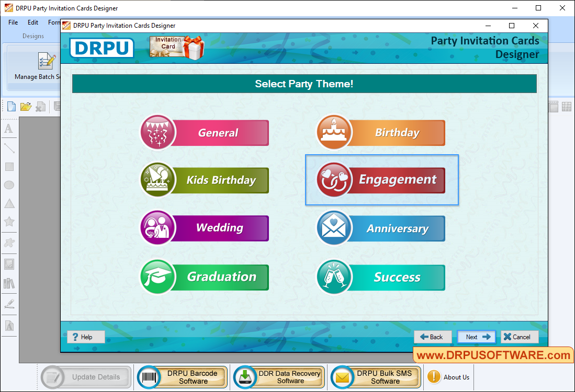Open the Help dialog

pos(85,337)
